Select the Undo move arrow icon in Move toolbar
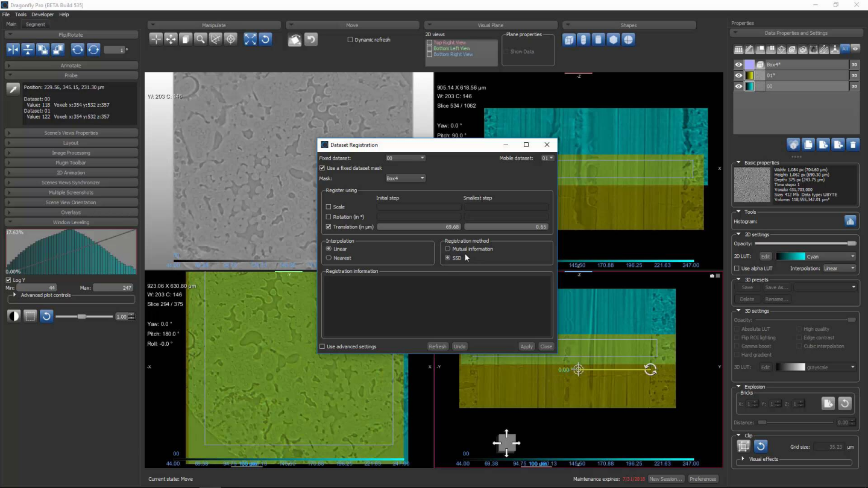The height and width of the screenshot is (488, 868). pyautogui.click(x=311, y=39)
